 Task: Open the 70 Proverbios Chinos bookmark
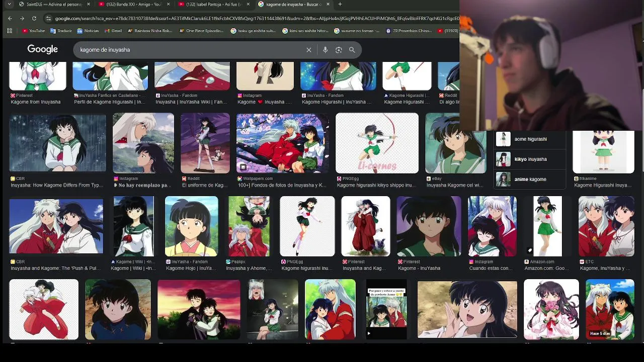tap(409, 31)
